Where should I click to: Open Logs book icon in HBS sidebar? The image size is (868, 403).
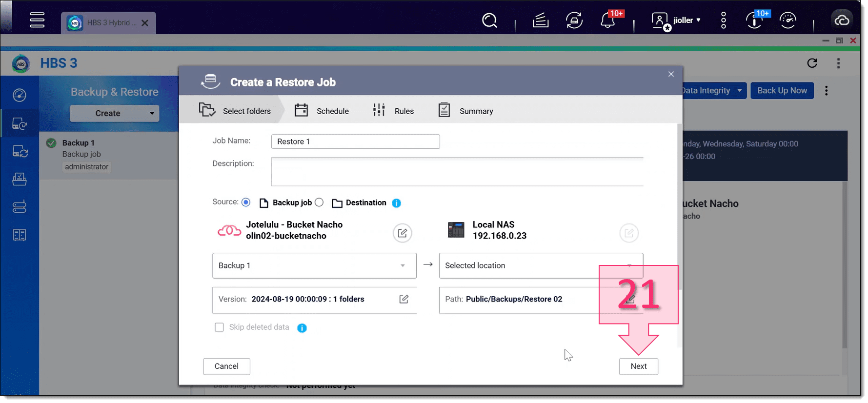tap(20, 235)
